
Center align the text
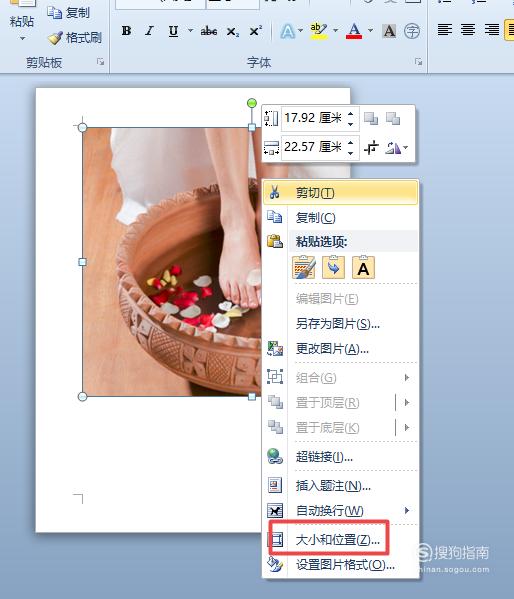[468, 30]
